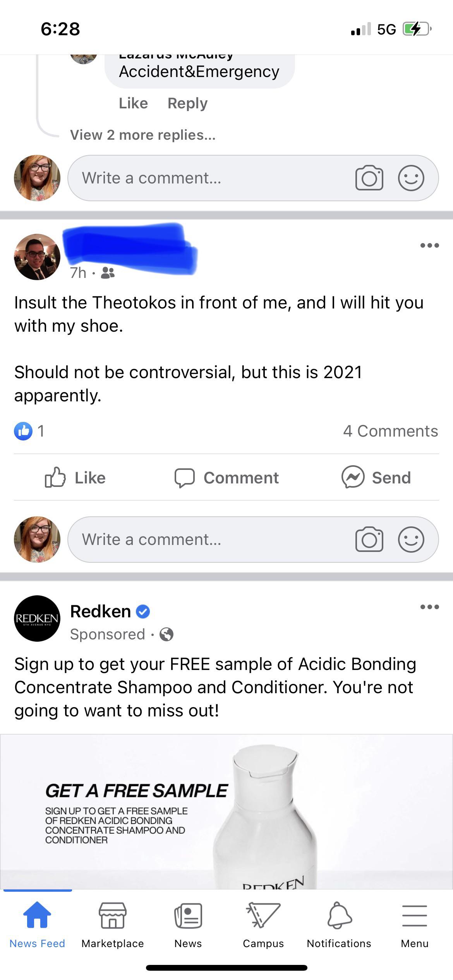453x980 pixels.
Task: Tap the Messenger Send icon on the post
Action: pos(353,477)
